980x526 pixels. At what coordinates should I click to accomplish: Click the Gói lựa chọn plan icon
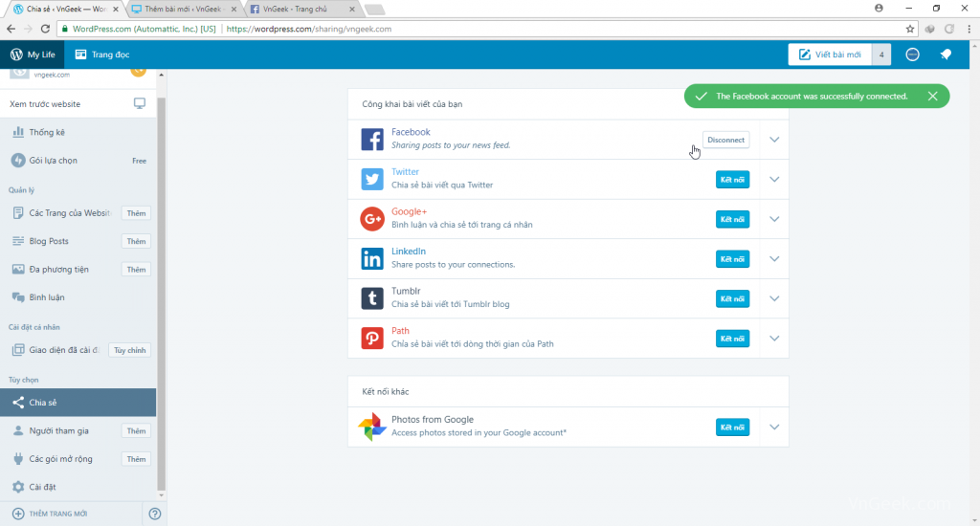click(18, 161)
